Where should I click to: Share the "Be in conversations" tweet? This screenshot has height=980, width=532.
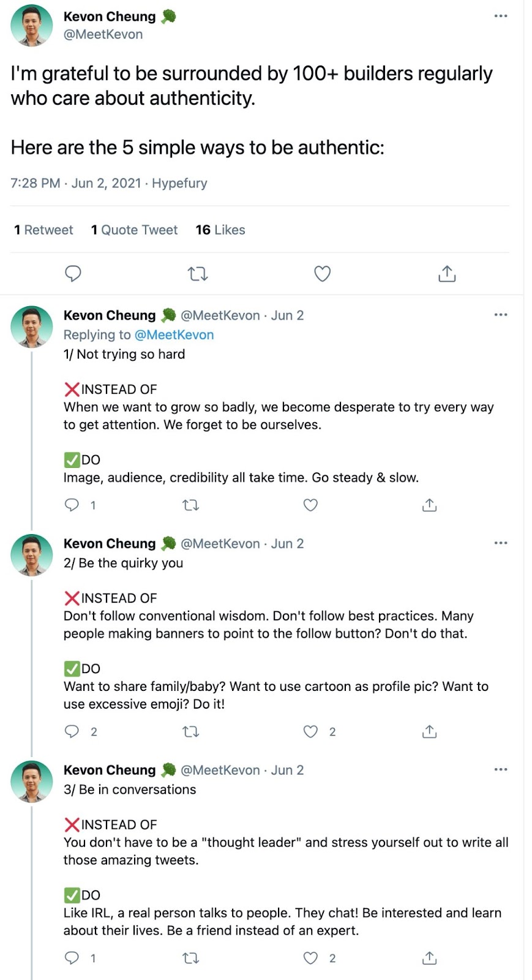[x=429, y=958]
